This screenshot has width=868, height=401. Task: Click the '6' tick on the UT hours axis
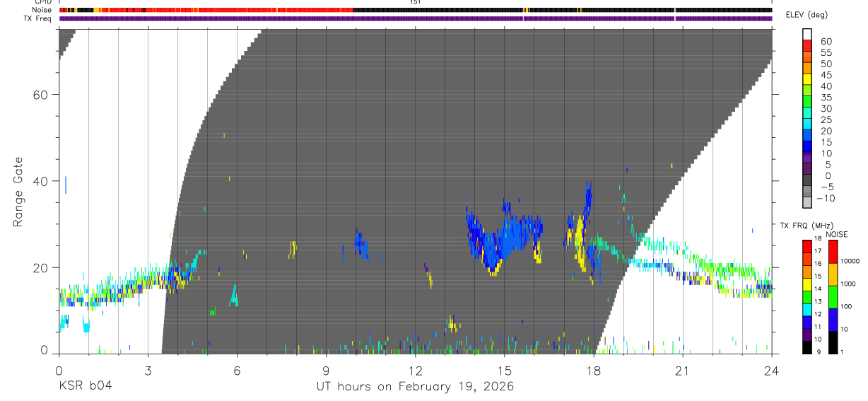237,370
